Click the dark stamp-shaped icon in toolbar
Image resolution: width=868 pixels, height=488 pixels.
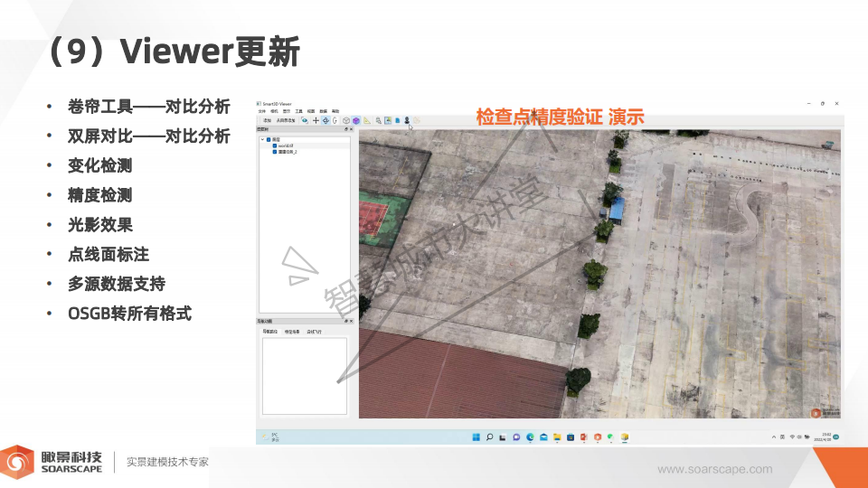tap(407, 120)
